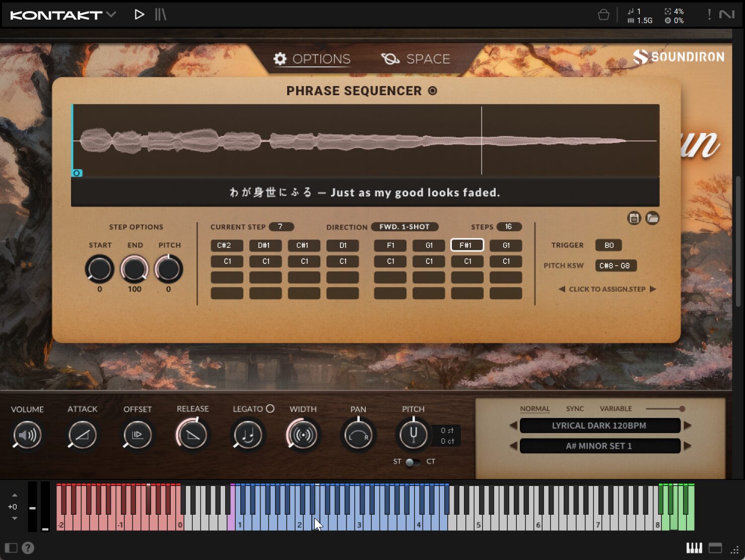Toggle the Phrase Sequencer power button
The width and height of the screenshot is (745, 560).
coord(433,91)
